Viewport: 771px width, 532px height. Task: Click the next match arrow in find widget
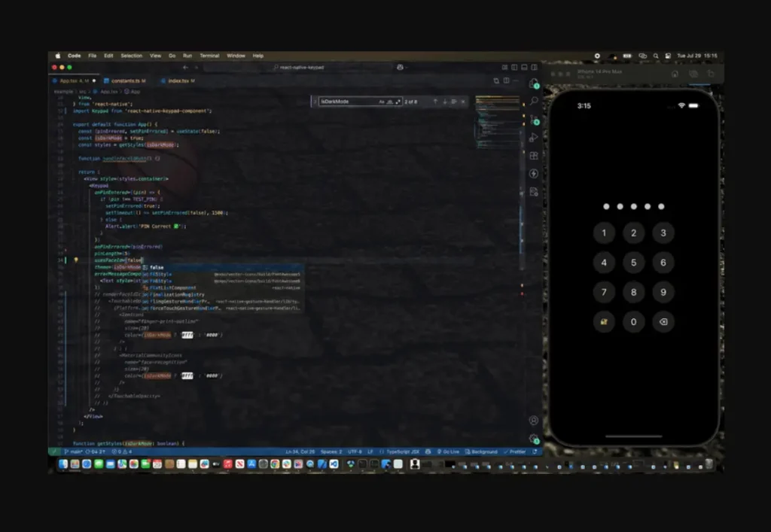[x=445, y=102]
